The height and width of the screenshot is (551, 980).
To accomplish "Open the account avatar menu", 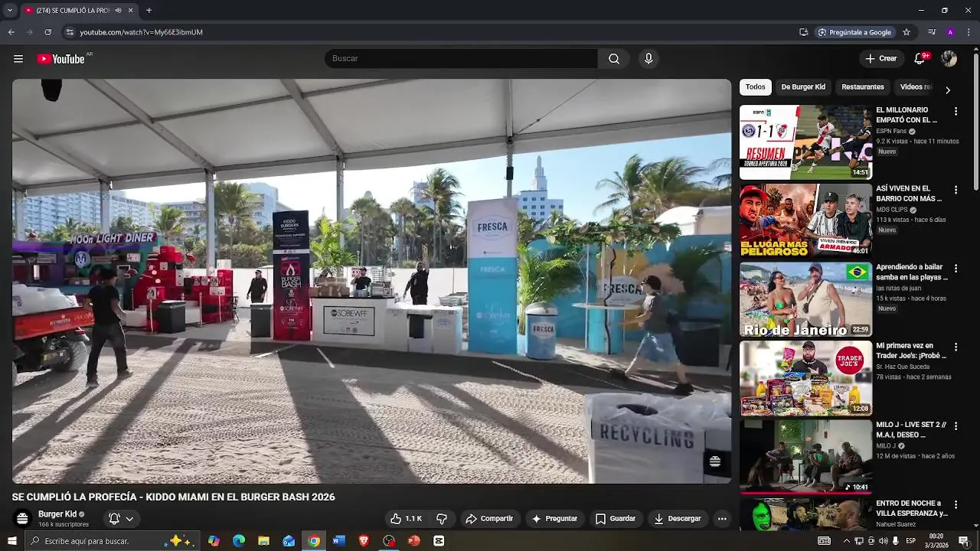I will (949, 58).
